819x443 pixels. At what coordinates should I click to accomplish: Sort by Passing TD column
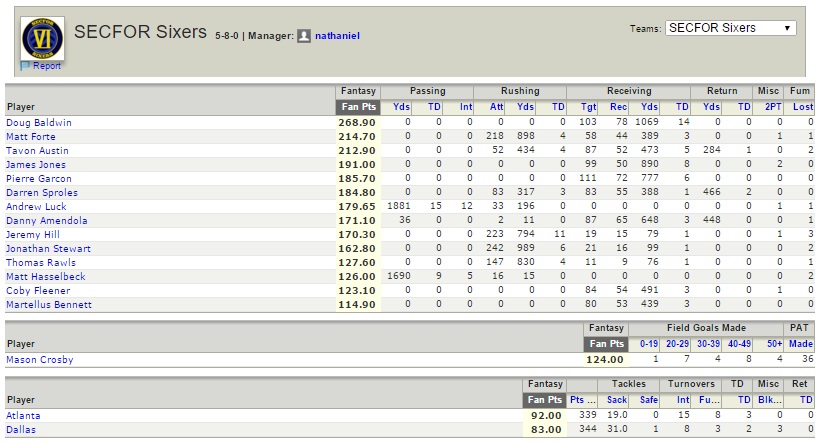[434, 107]
